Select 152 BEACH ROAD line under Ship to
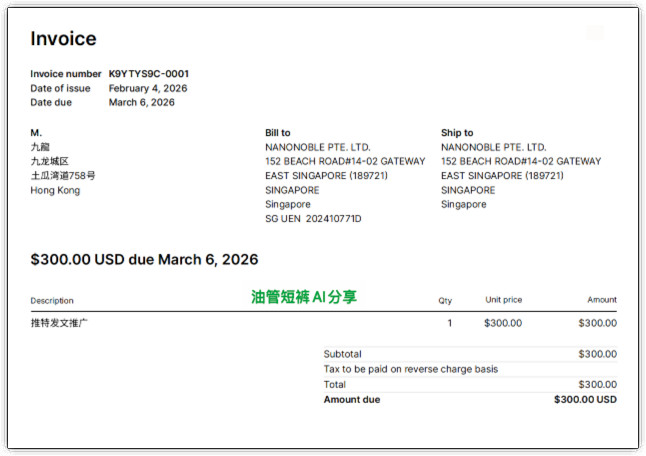Image resolution: width=646 pixels, height=456 pixels. (521, 161)
